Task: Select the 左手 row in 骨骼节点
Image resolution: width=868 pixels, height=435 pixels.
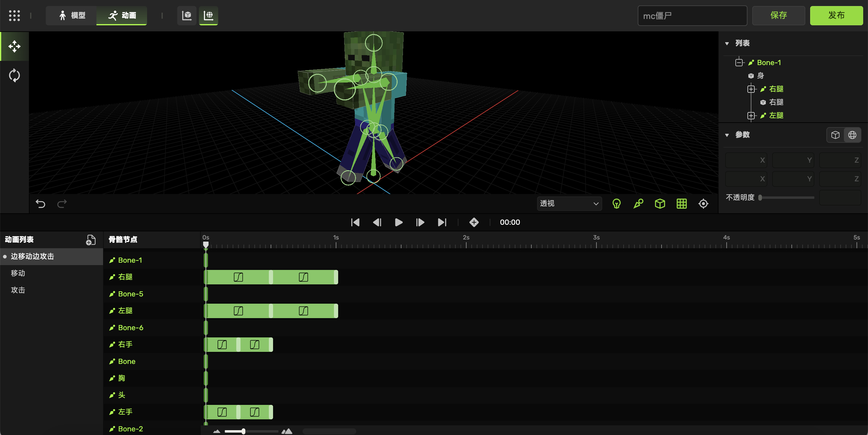Action: (152, 412)
